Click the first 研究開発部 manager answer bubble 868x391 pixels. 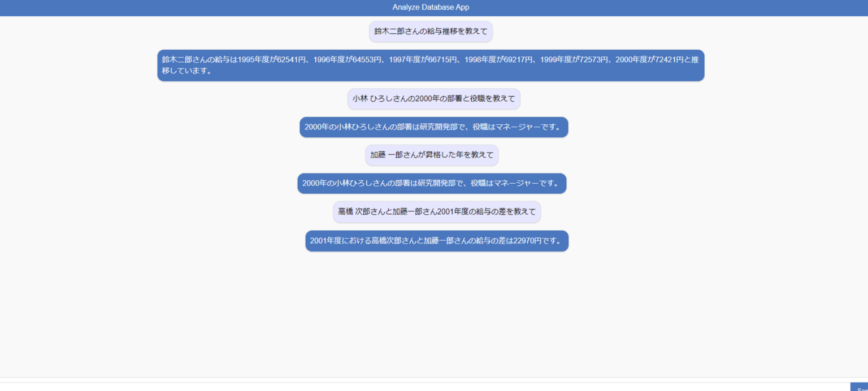pos(433,127)
